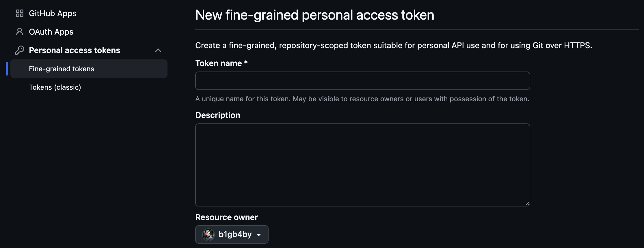Click the New fine-grained personal access token heading
This screenshot has height=248, width=644.
[314, 15]
